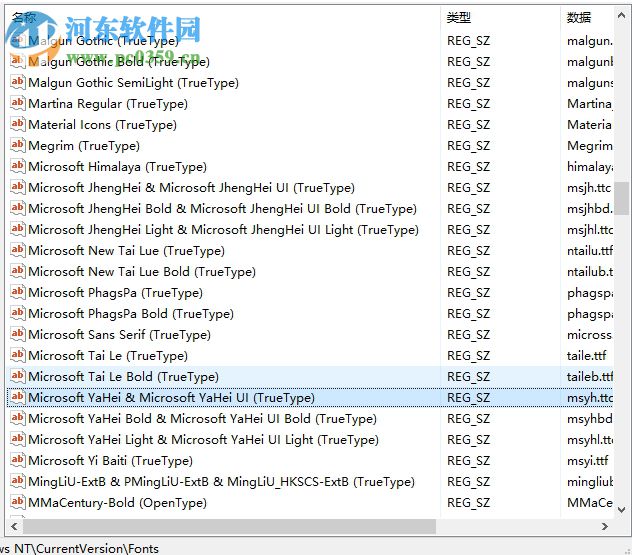The image size is (632, 555).
Task: Click the ab icon beside Martina Regular
Action: tap(17, 103)
